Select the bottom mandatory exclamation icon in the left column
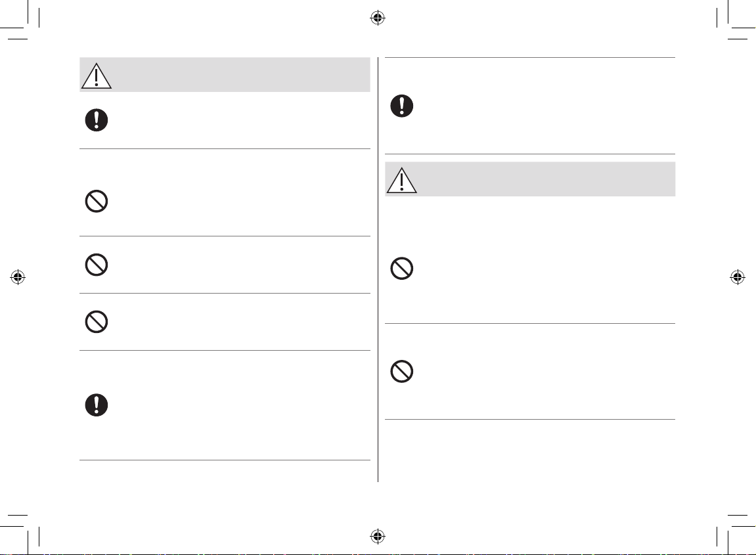756x555 pixels. 97,405
